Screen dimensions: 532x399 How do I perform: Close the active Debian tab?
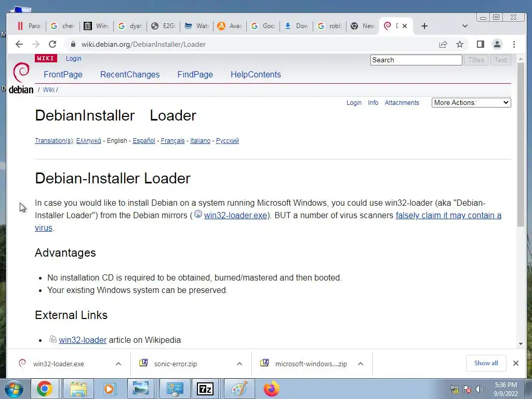tap(404, 26)
